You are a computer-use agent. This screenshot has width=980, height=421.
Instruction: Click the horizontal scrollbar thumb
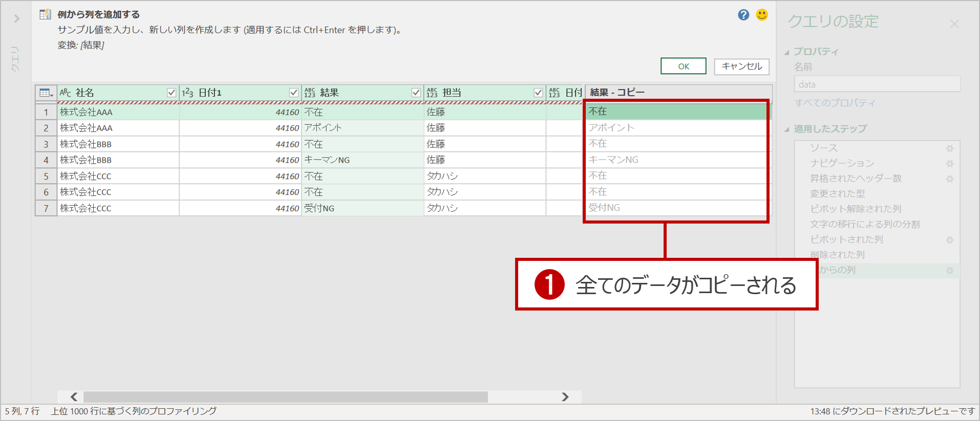286,397
